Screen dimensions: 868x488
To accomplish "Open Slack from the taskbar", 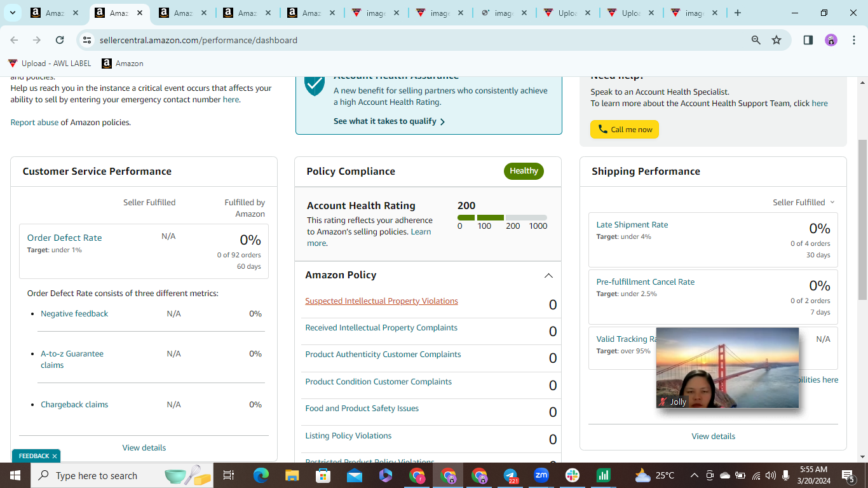I will coord(573,475).
